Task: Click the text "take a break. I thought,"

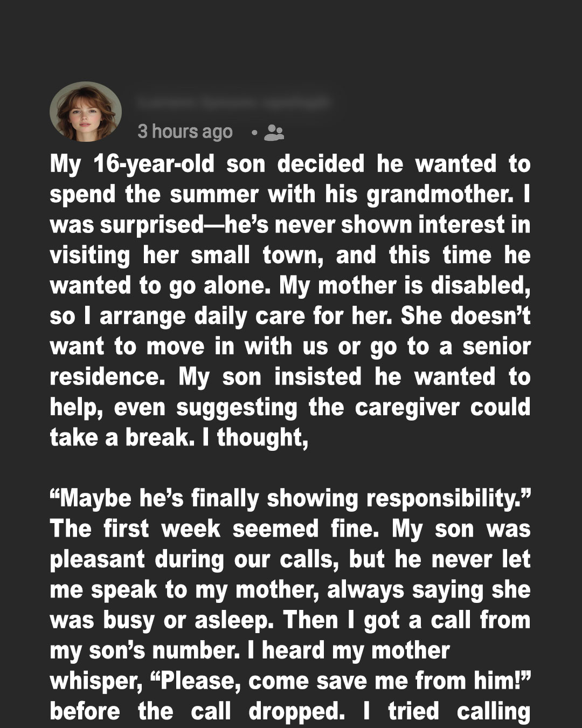Action: (x=179, y=437)
